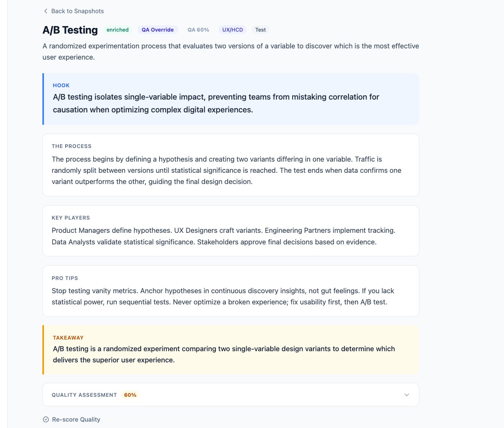Select the enriched status tag

[x=118, y=30]
